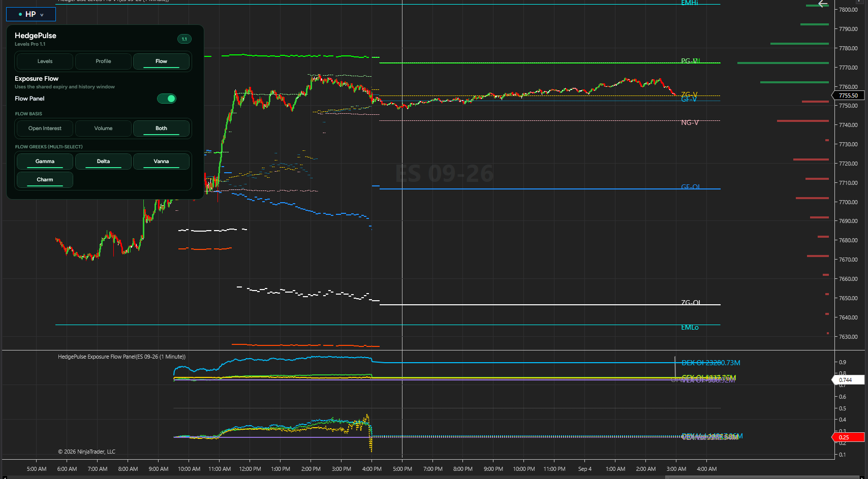Click the 0.744 indicator value marker
This screenshot has width=868, height=479.
pyautogui.click(x=848, y=380)
